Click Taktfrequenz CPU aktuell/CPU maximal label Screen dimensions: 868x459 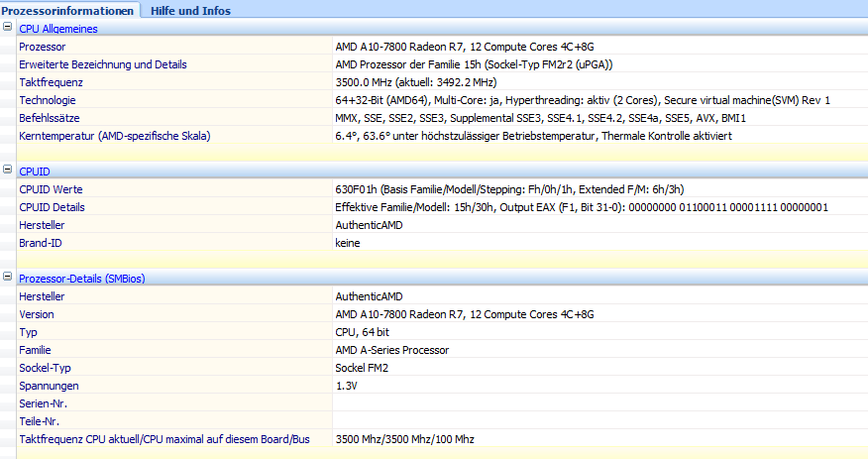click(164, 439)
